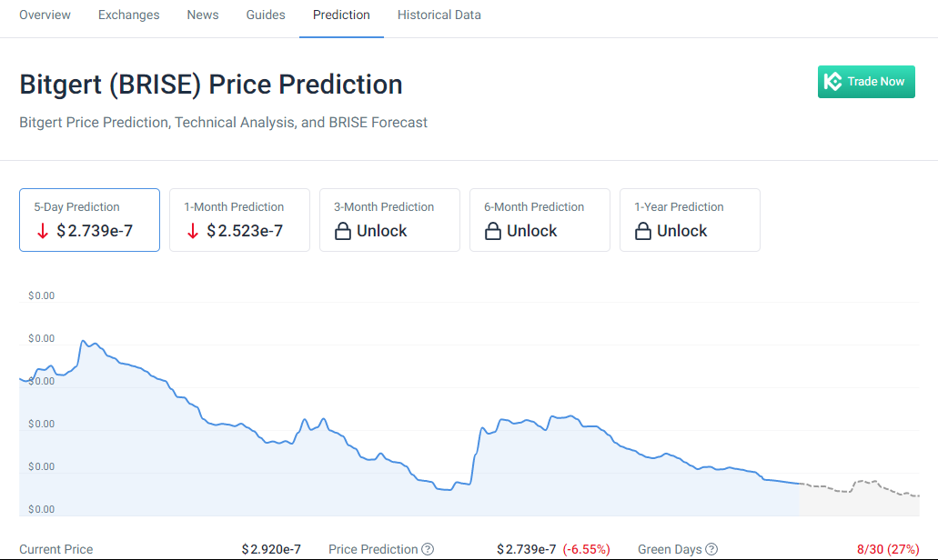Image resolution: width=938 pixels, height=560 pixels.
Task: Select the Historical Data tab
Action: tap(439, 15)
